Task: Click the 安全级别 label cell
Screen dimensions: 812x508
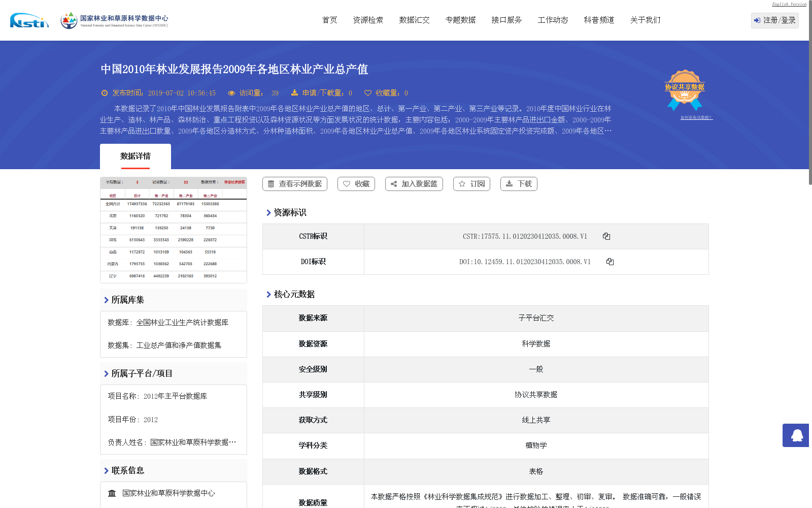Action: pos(313,369)
